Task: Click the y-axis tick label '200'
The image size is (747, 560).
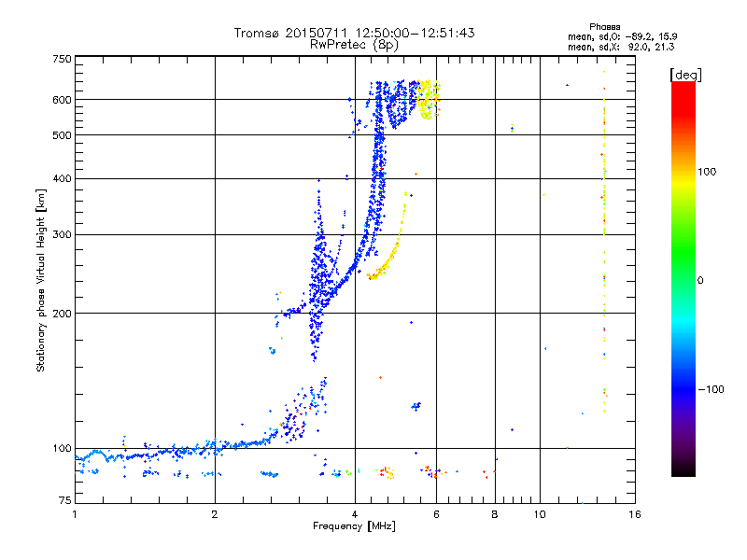Action: (62, 314)
